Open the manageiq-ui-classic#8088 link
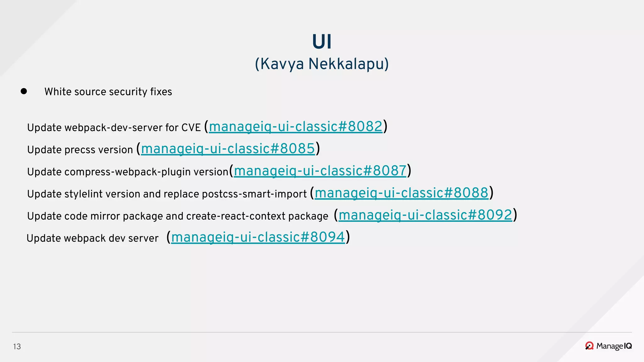This screenshot has height=362, width=644. (x=402, y=193)
